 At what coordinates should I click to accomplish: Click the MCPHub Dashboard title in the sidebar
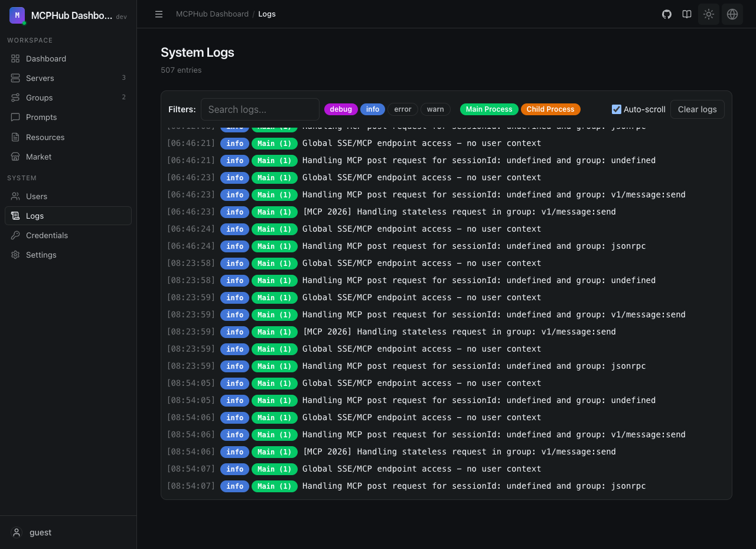[x=71, y=16]
